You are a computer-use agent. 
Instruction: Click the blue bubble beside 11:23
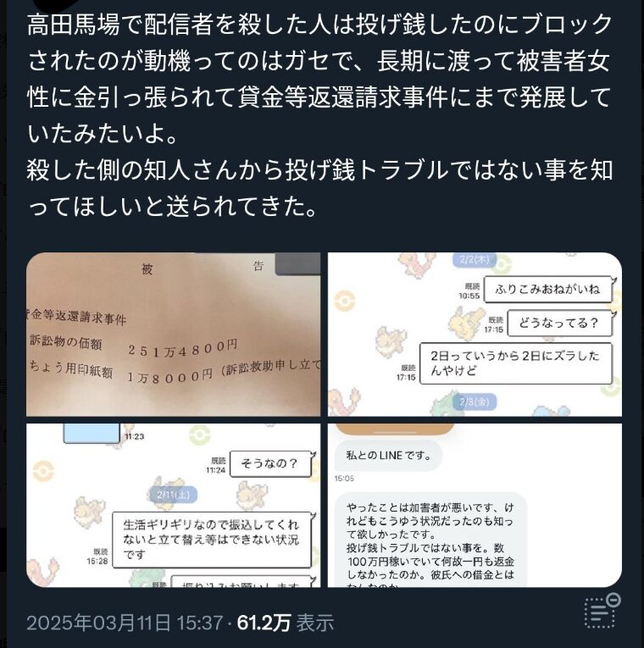[x=92, y=433]
